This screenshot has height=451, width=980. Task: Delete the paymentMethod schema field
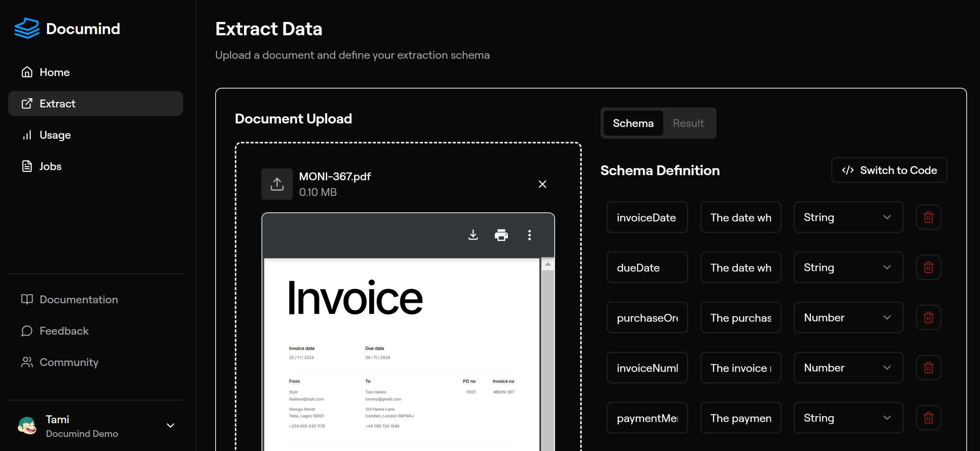[x=928, y=418]
